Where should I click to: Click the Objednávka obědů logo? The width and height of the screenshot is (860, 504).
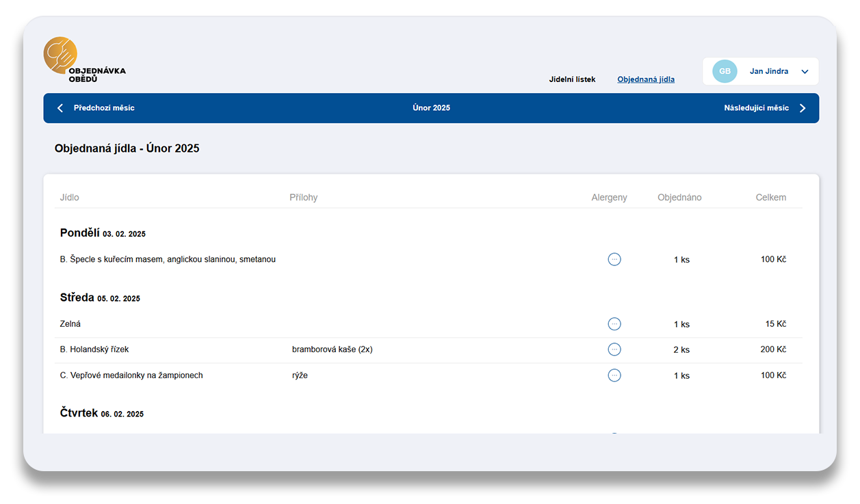83,60
